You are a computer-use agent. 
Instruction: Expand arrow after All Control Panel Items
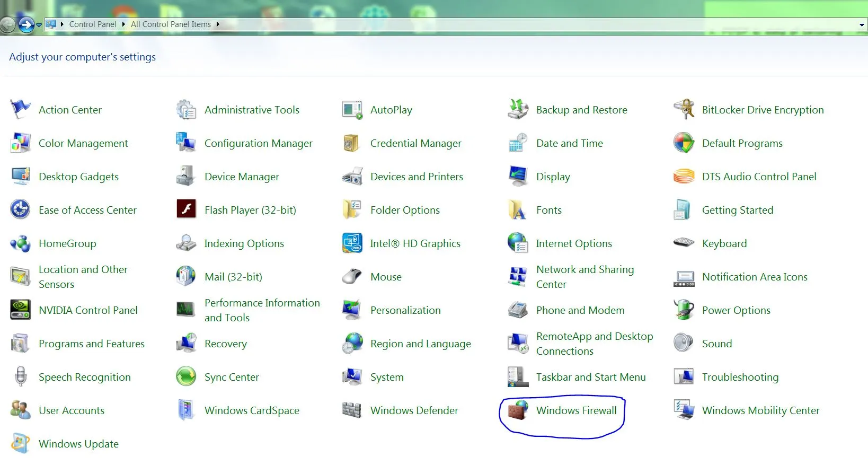(217, 24)
